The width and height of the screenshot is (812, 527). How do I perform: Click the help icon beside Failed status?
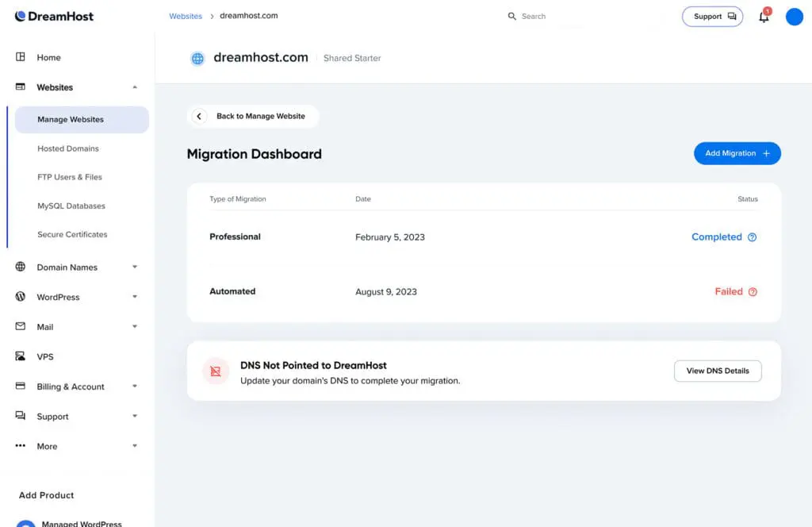(753, 292)
